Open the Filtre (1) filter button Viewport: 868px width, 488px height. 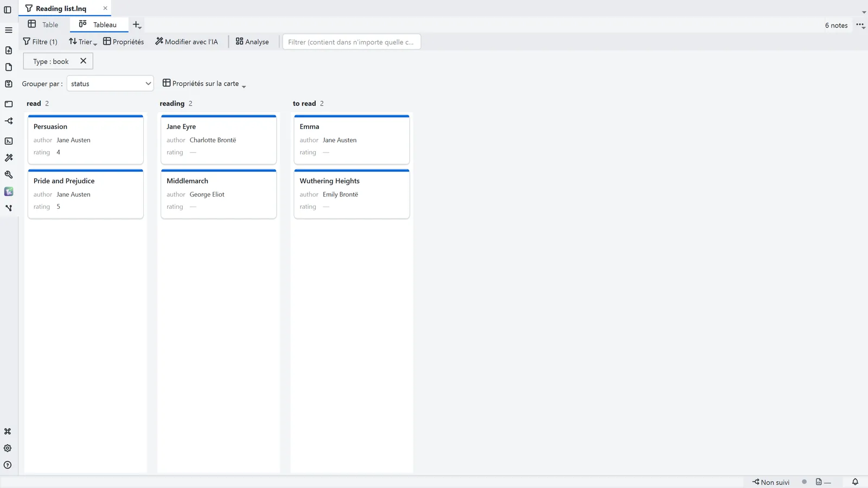[x=40, y=42]
